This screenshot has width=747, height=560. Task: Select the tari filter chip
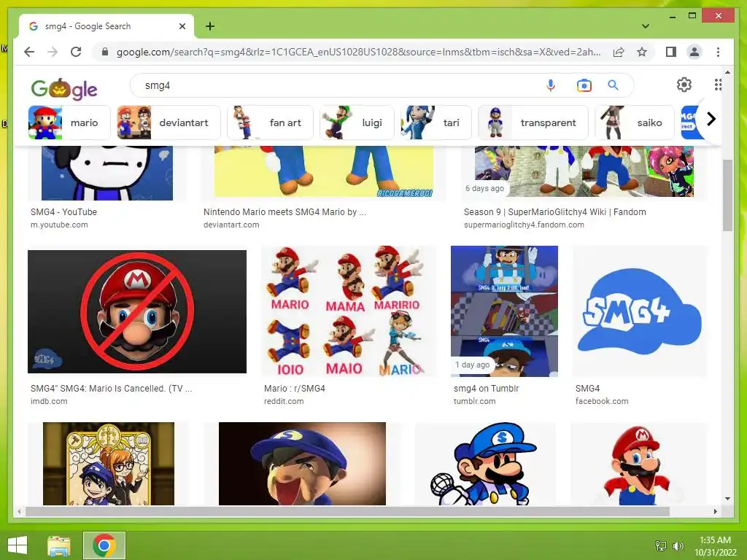(x=436, y=122)
